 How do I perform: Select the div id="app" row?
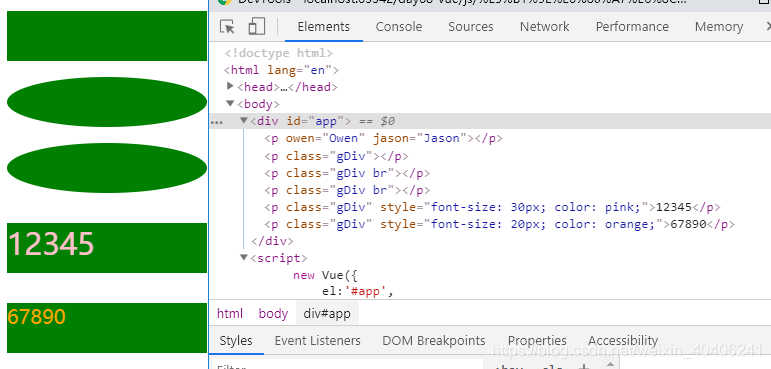click(490, 121)
